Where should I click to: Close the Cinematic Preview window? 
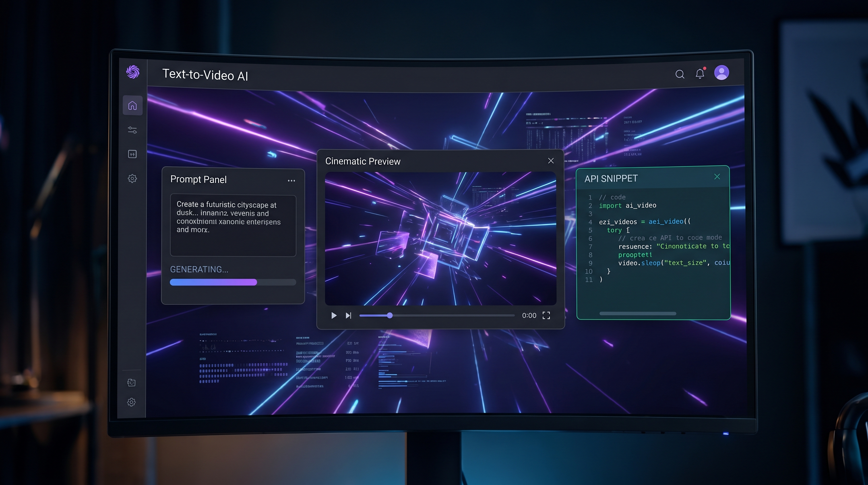click(x=551, y=161)
